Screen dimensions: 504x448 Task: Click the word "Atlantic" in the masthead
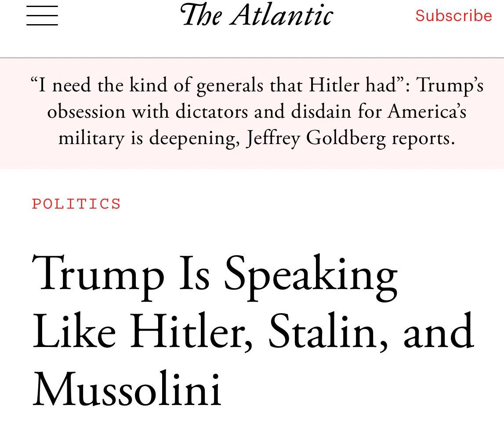(x=283, y=15)
